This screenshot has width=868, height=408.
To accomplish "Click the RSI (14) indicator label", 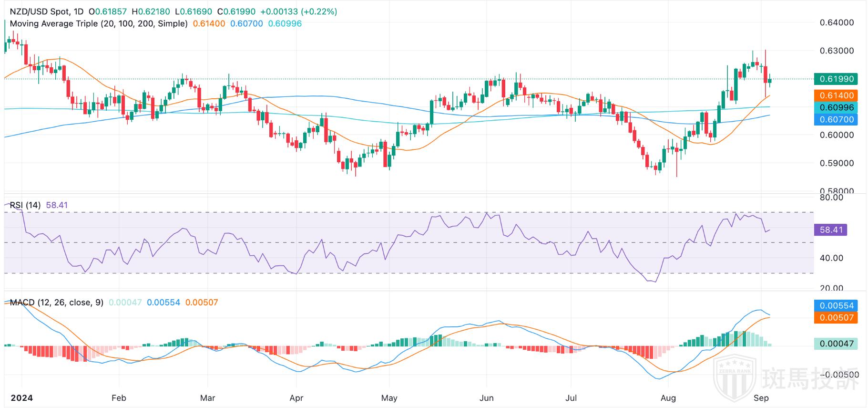I will point(25,205).
